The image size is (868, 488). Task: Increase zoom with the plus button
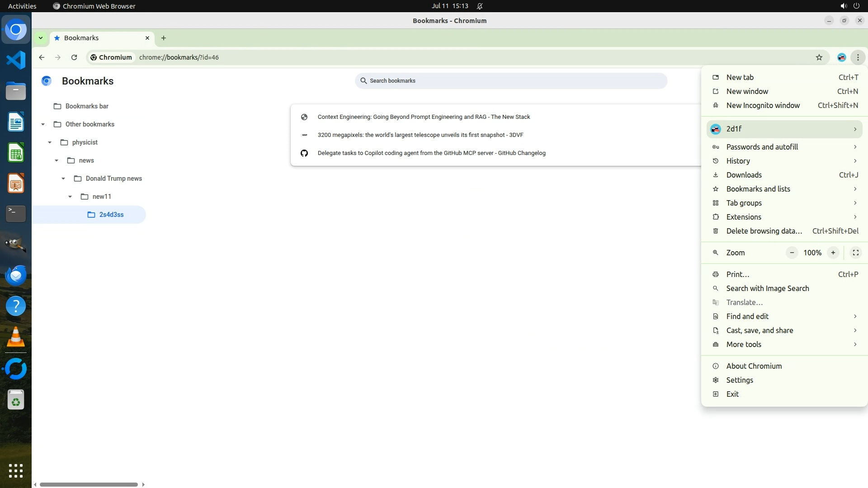pyautogui.click(x=833, y=253)
